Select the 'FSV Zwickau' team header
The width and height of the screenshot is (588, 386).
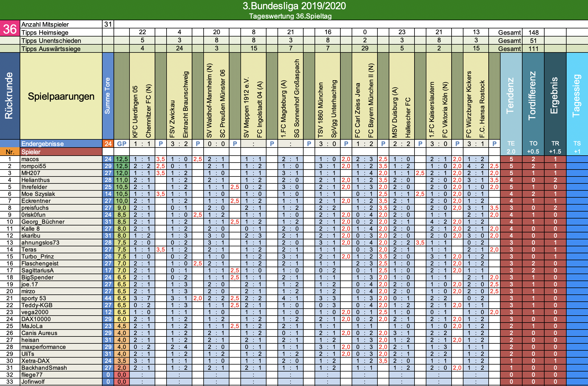(x=172, y=119)
